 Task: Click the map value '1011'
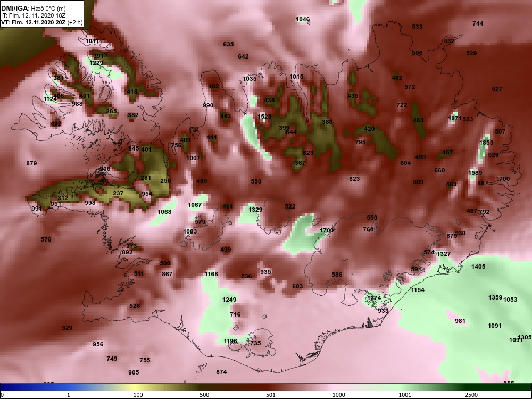coord(92,41)
